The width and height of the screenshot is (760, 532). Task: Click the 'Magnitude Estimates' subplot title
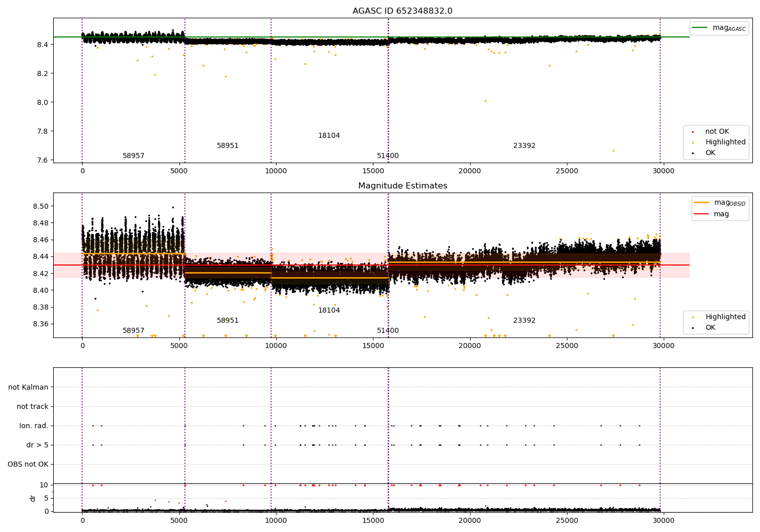tap(402, 186)
